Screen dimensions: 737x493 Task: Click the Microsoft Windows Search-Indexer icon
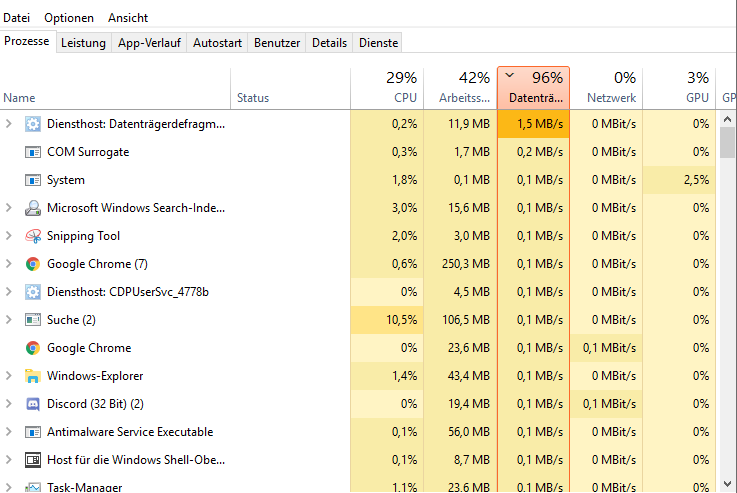(32, 208)
